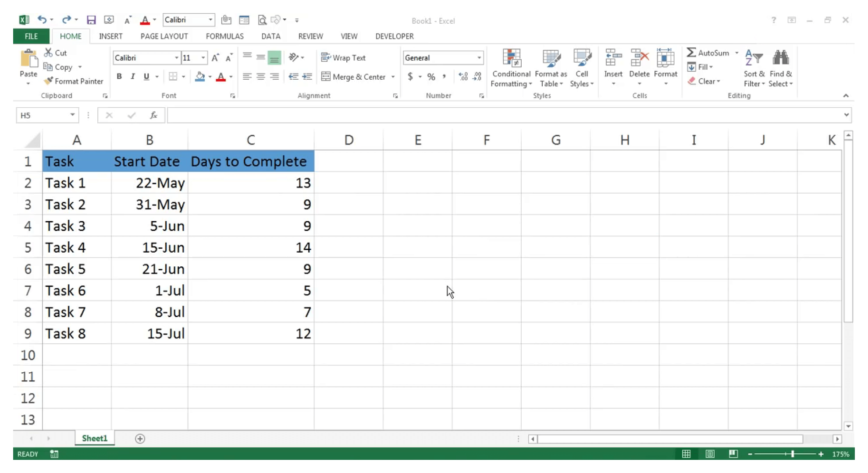Image resolution: width=868 pixels, height=473 pixels.
Task: Click cell A2 input field
Action: [x=76, y=183]
